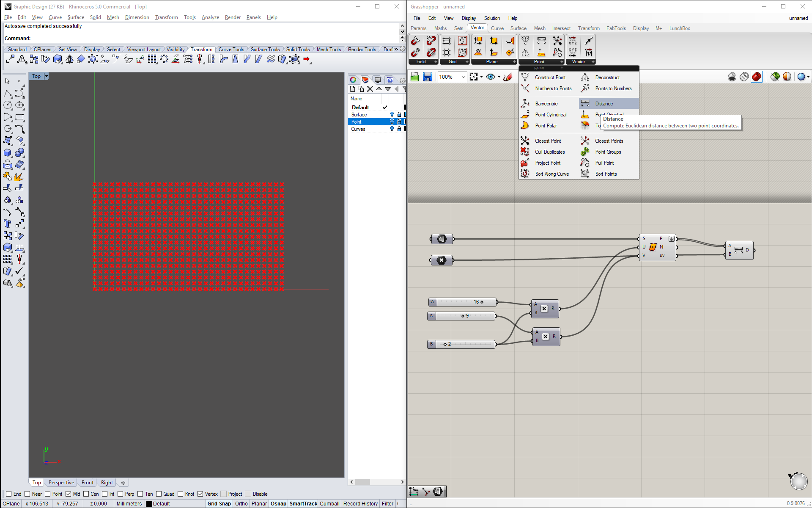Open Grasshopper Solution menu
This screenshot has width=812, height=508.
tap(492, 18)
